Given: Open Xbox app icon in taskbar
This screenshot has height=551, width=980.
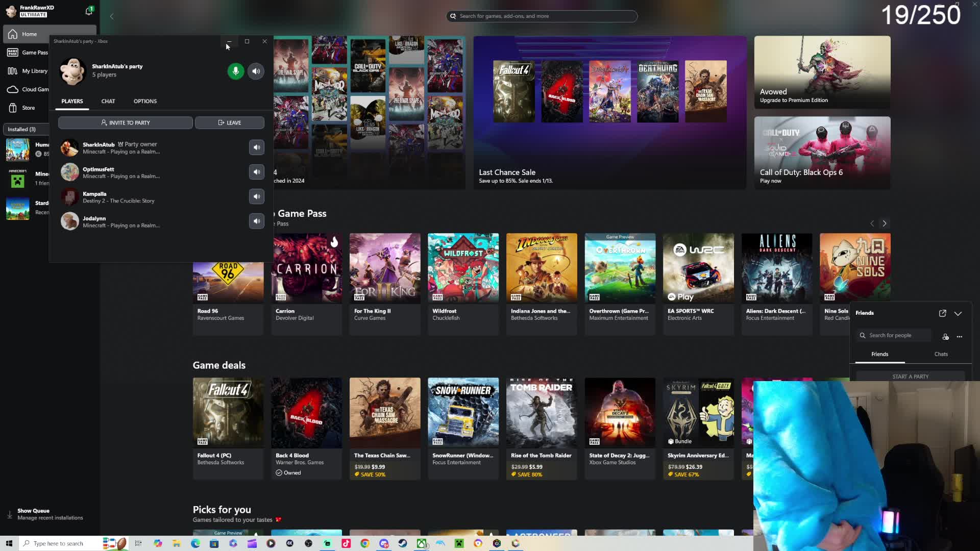Looking at the screenshot, I should point(422,543).
